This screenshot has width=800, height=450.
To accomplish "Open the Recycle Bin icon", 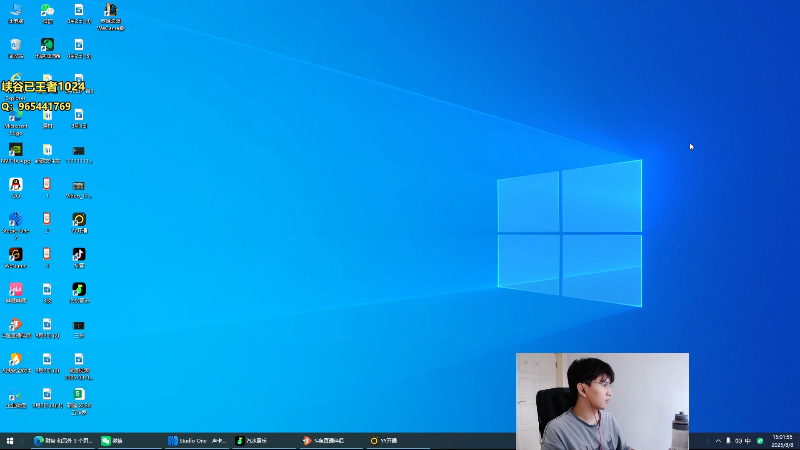I will coord(16,48).
